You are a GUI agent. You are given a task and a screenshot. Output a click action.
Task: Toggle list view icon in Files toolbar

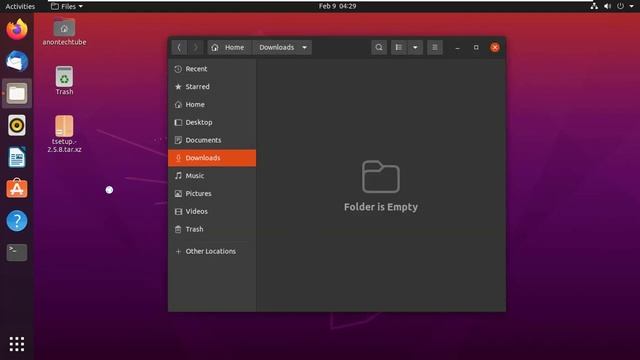399,47
